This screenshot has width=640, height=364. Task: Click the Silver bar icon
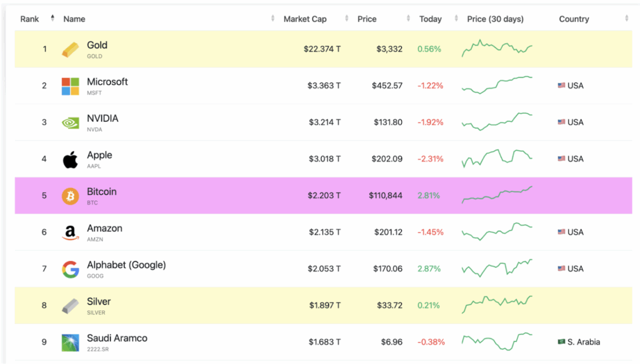71,306
